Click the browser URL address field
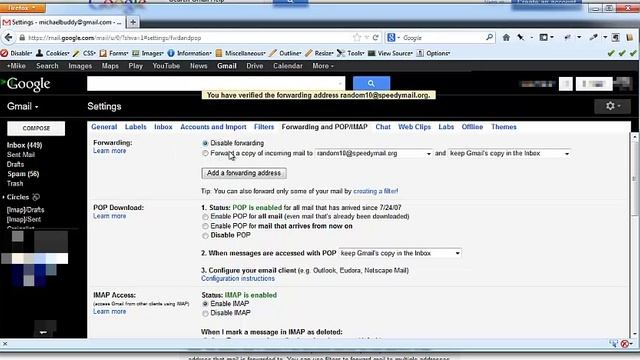 tap(188, 38)
